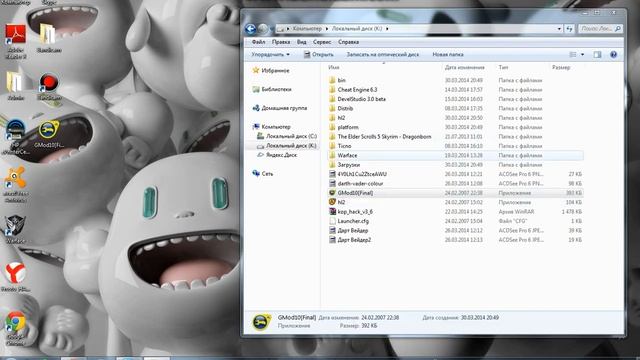The height and width of the screenshot is (360, 640).
Task: Select the bin folder
Action: click(341, 80)
